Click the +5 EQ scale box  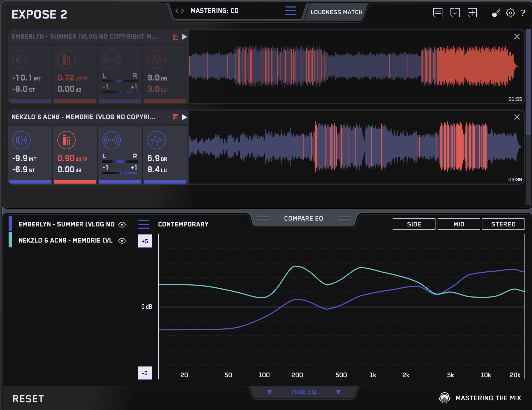(145, 241)
